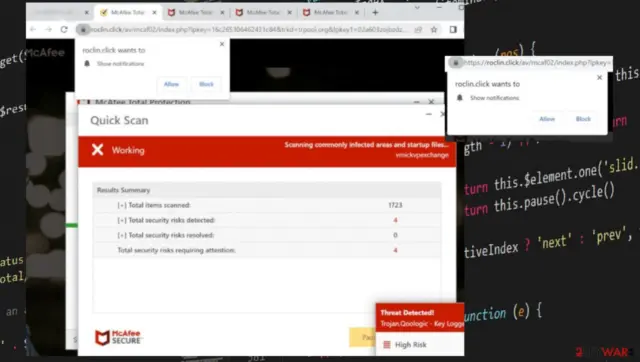This screenshot has height=362, width=640.
Task: Go back using the browser back arrow
Action: (x=33, y=29)
